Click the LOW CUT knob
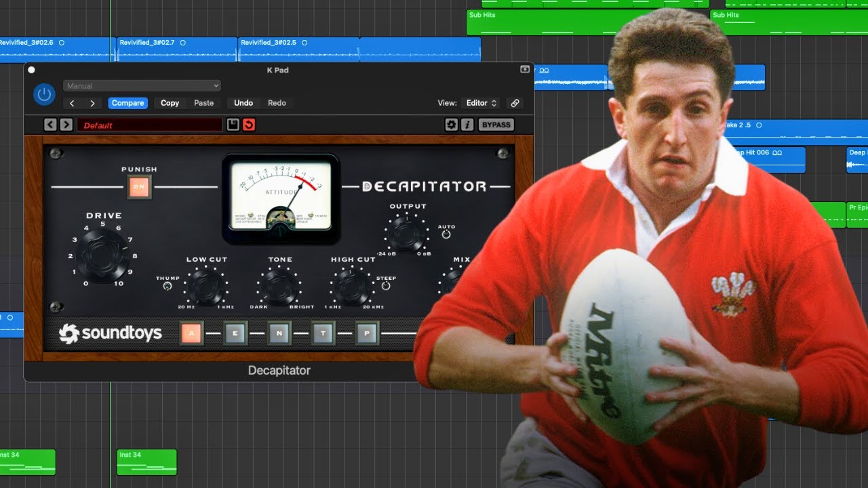 point(205,285)
